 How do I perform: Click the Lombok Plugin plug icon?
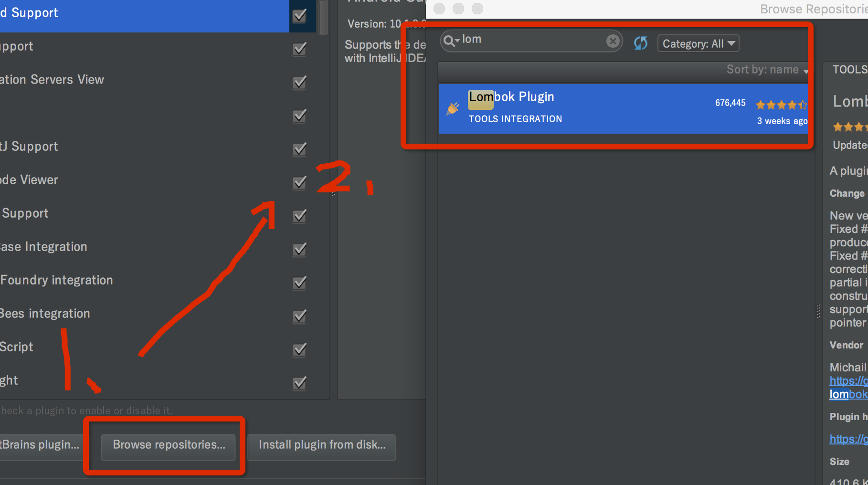pos(453,109)
